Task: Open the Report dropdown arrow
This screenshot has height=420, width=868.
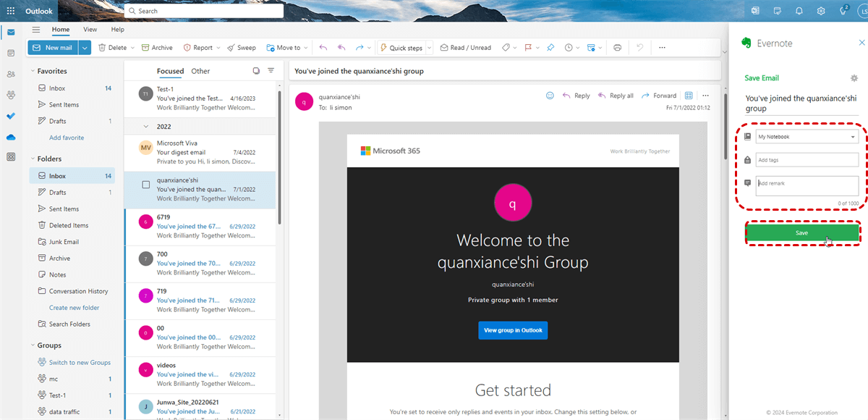Action: click(x=219, y=48)
